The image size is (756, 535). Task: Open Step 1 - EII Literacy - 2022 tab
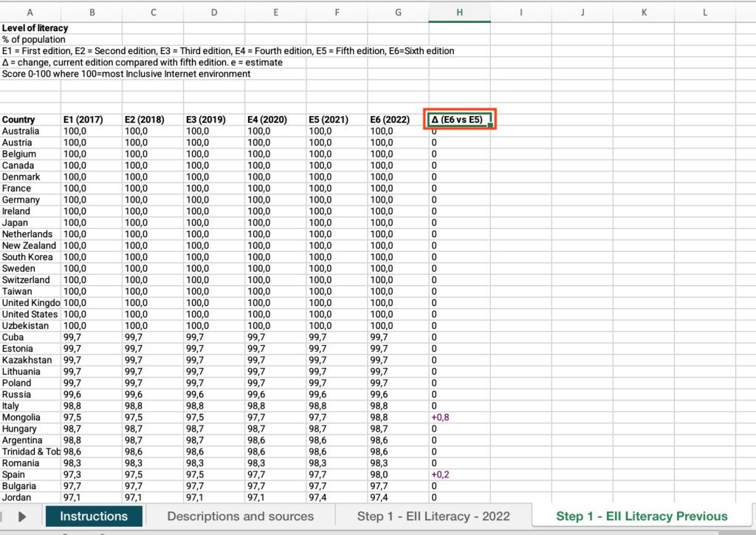433,516
